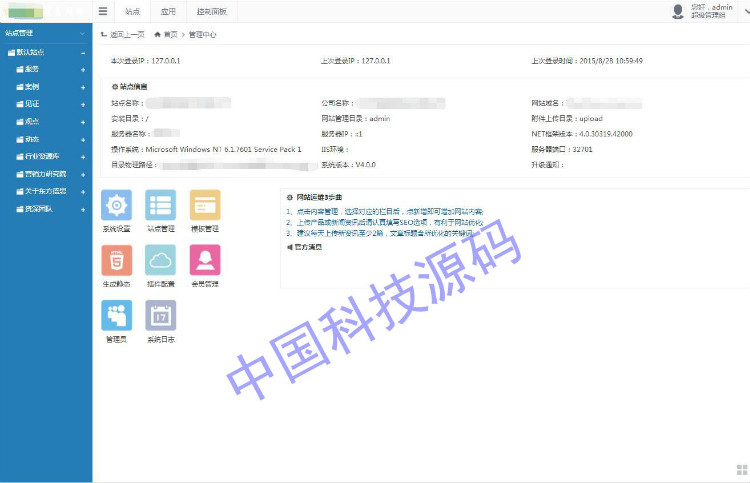Viewport: 750px width, 483px height.
Task: Switch to the 控制面板 top tab
Action: pos(211,11)
